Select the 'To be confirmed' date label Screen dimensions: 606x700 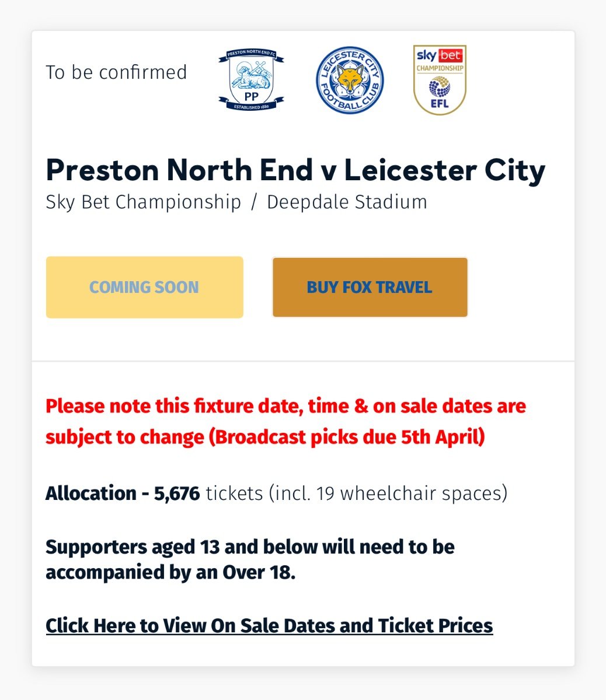pos(116,72)
